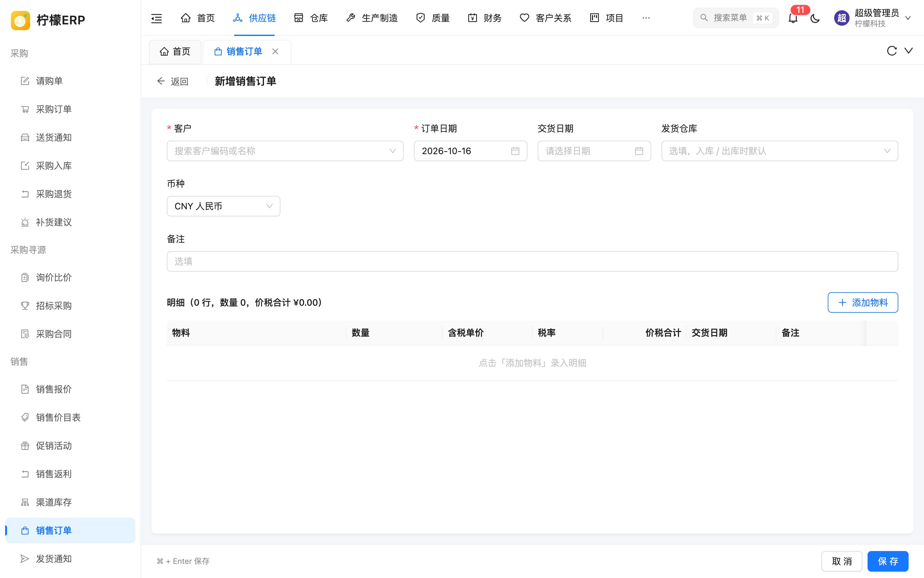Open 补货建议 in the sidebar
Screen dimensions: 924x578
(x=70, y=223)
